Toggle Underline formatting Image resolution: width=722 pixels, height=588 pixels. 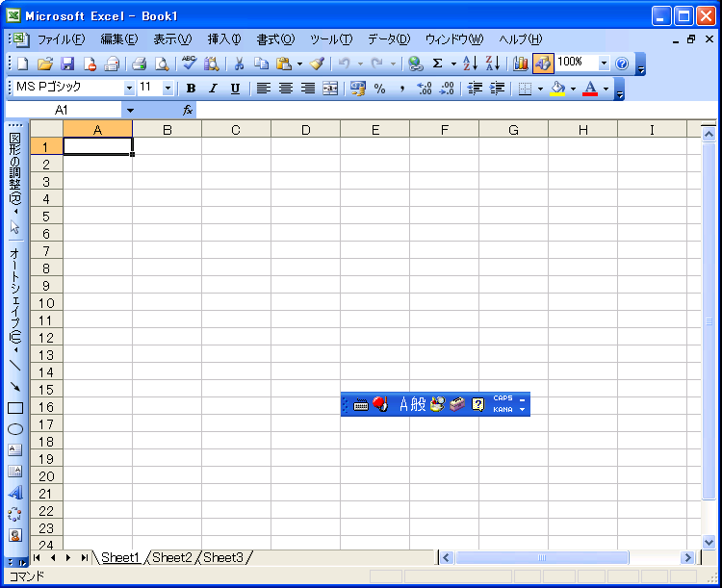(x=235, y=89)
